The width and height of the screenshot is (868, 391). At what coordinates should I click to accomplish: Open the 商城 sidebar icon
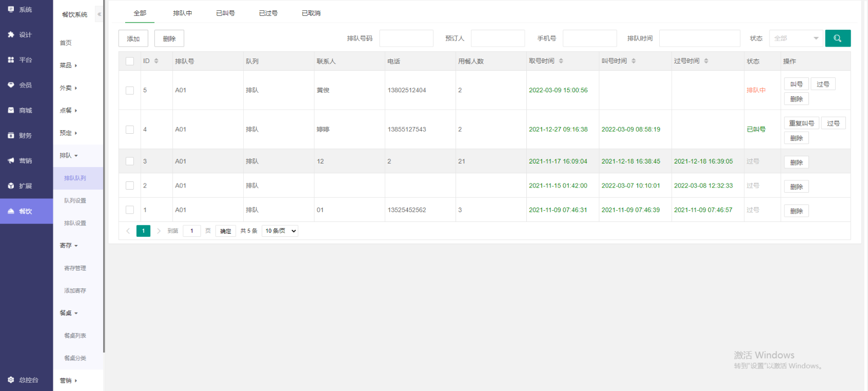11,110
